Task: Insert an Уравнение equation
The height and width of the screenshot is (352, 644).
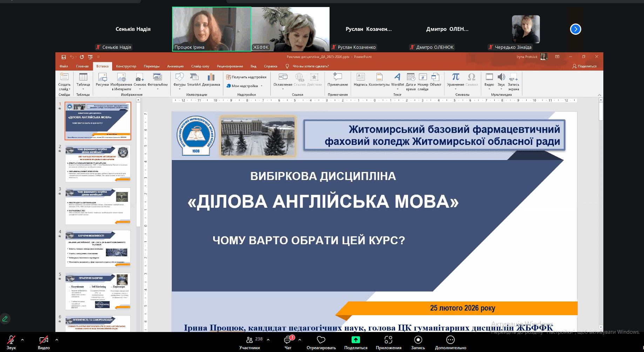Action: click(x=455, y=81)
